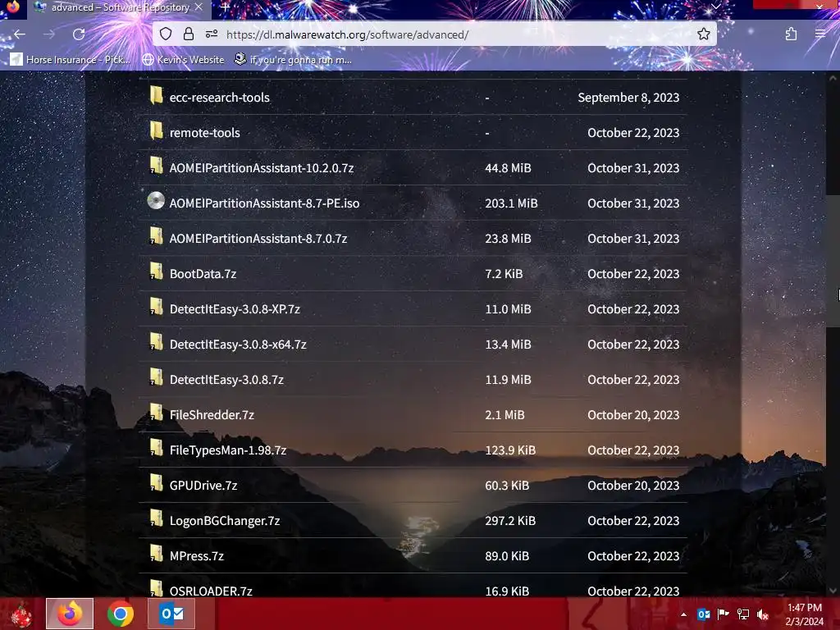Bookmark this page with star icon
The width and height of the screenshot is (840, 630).
pos(703,34)
